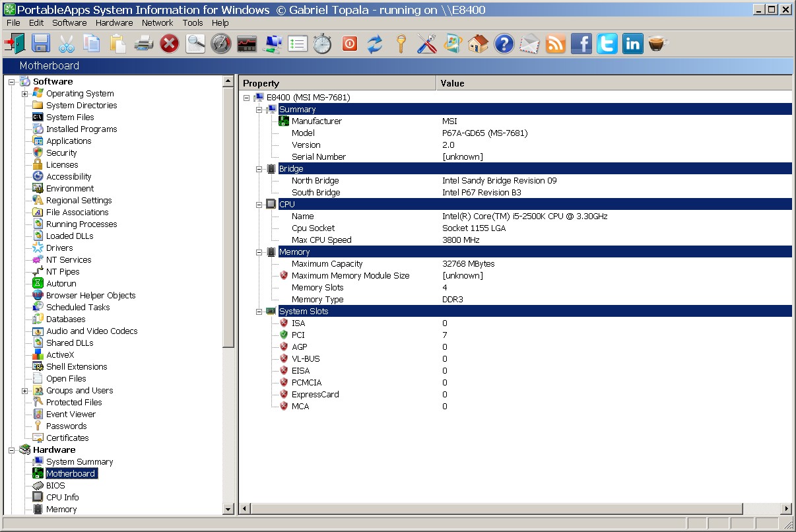Open System Summary under Hardware
Image resolution: width=796 pixels, height=532 pixels.
click(x=79, y=462)
